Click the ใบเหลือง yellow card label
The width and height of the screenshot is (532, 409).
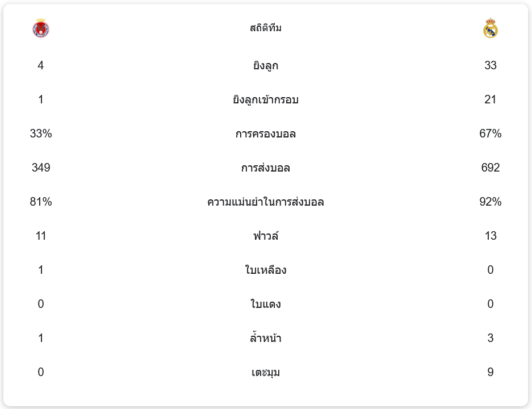coord(266,270)
